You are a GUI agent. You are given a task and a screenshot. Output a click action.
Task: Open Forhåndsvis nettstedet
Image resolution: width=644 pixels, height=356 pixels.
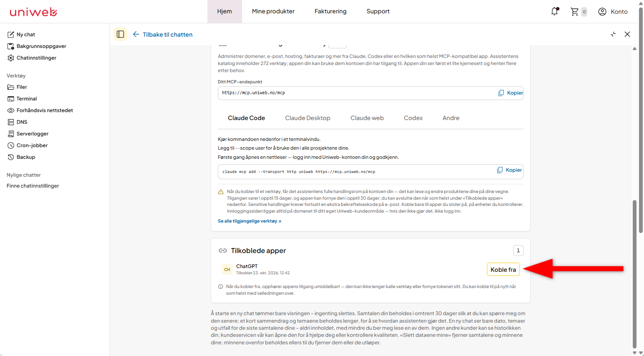pos(40,110)
